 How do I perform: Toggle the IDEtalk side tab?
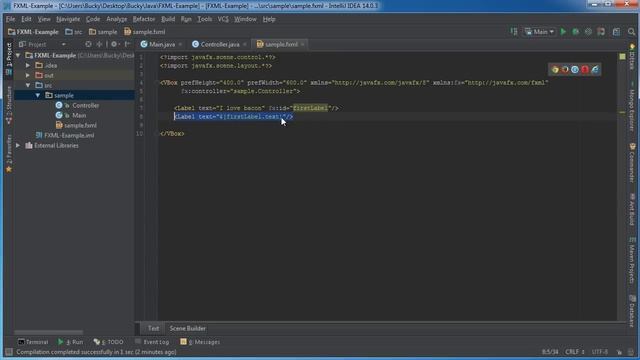tap(632, 56)
